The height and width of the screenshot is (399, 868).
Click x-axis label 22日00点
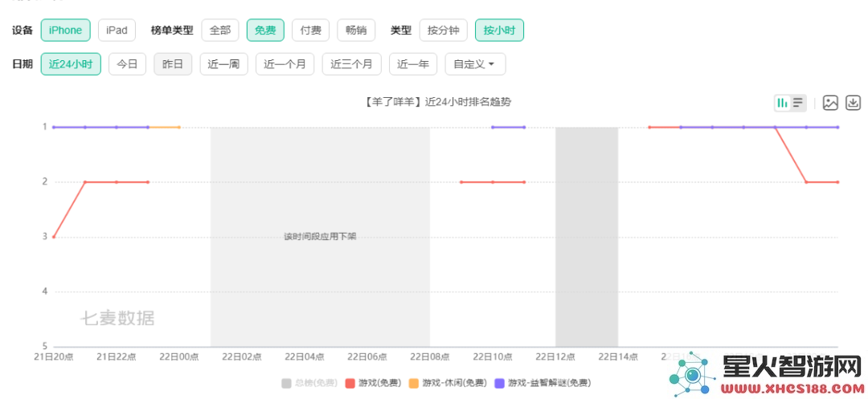pyautogui.click(x=178, y=357)
